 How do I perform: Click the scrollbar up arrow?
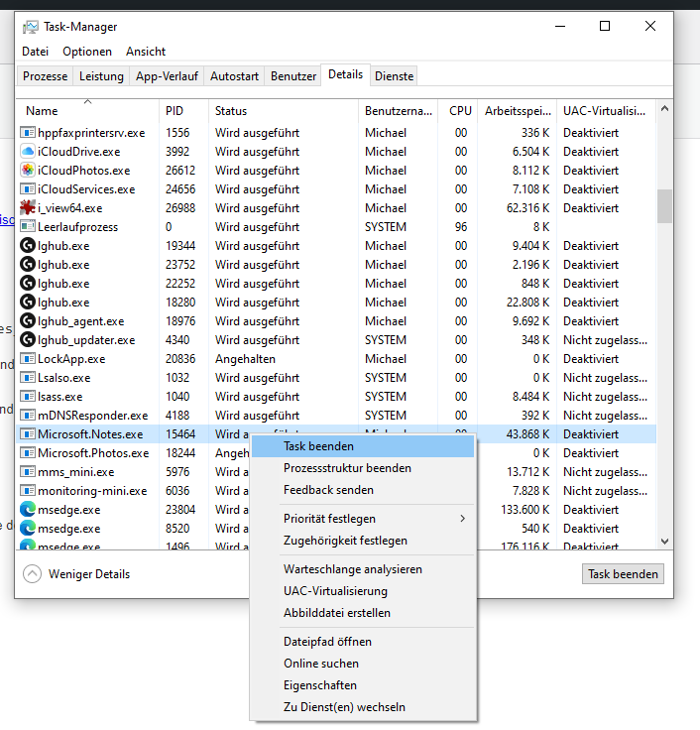[x=664, y=108]
